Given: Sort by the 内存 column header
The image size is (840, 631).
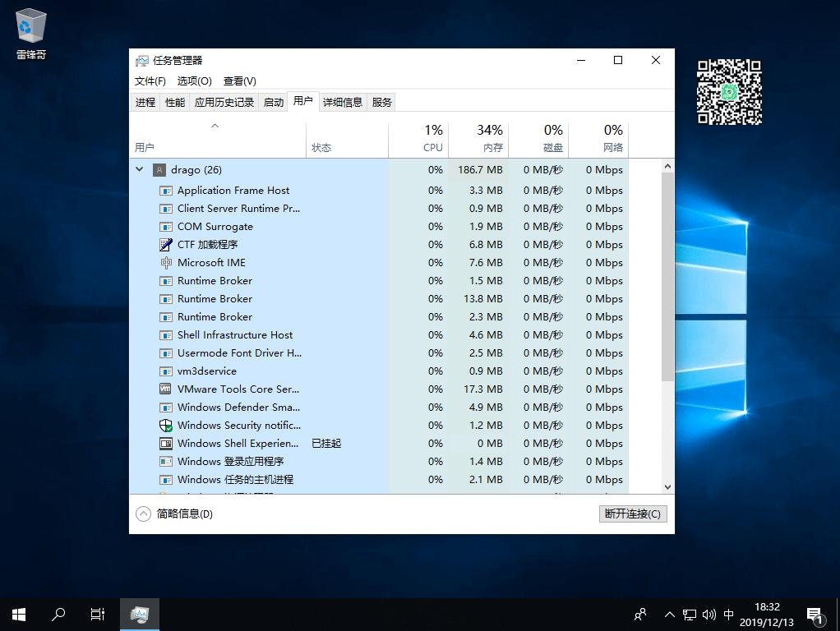Looking at the screenshot, I should click(x=489, y=138).
